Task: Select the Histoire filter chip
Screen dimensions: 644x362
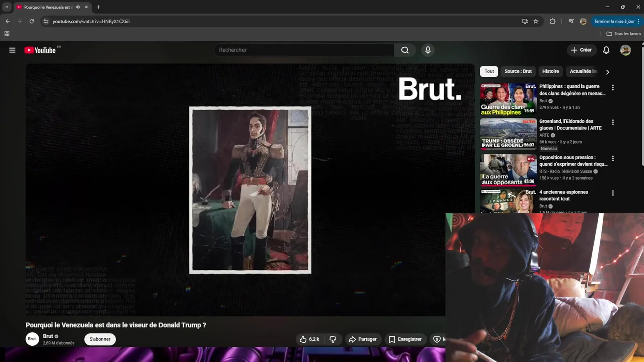Action: tap(550, 71)
